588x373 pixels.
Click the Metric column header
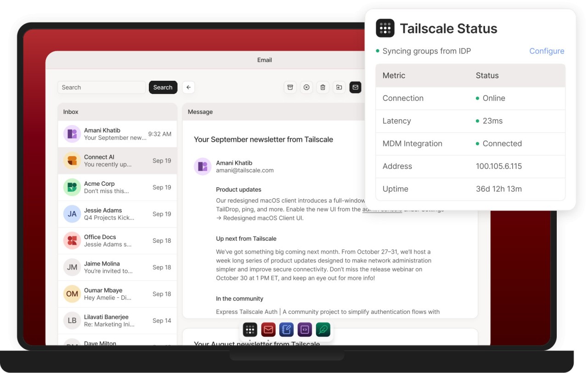click(394, 76)
